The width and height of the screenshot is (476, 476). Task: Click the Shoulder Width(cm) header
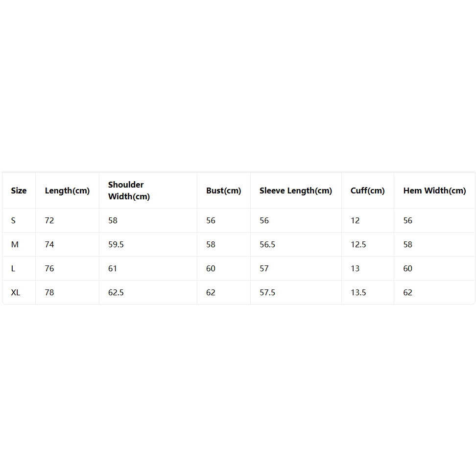point(129,190)
